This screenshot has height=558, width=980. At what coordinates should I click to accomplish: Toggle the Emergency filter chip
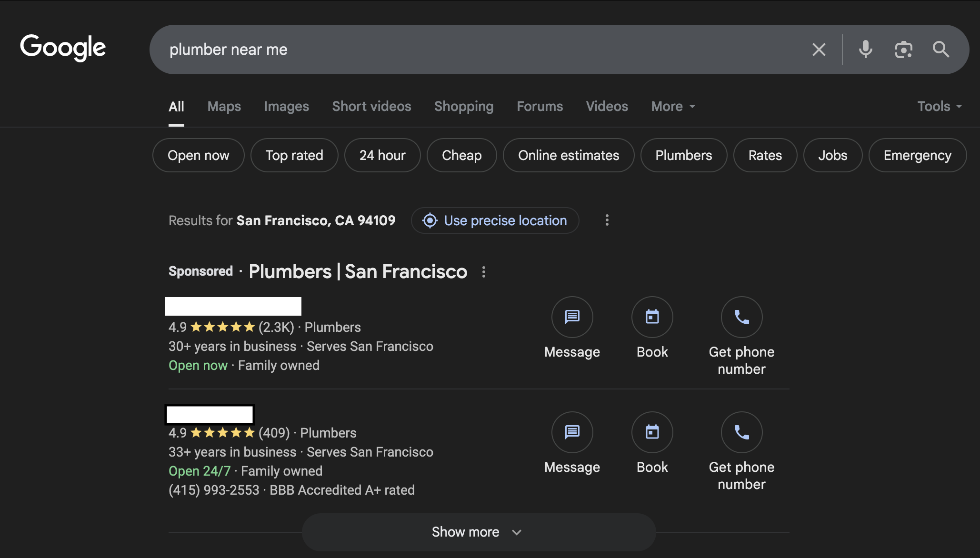click(917, 155)
